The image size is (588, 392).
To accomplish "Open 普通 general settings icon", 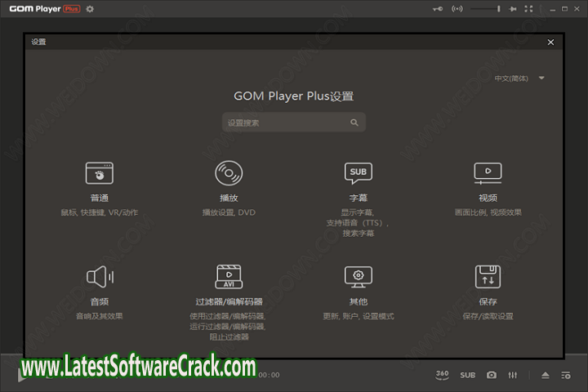I will [100, 173].
